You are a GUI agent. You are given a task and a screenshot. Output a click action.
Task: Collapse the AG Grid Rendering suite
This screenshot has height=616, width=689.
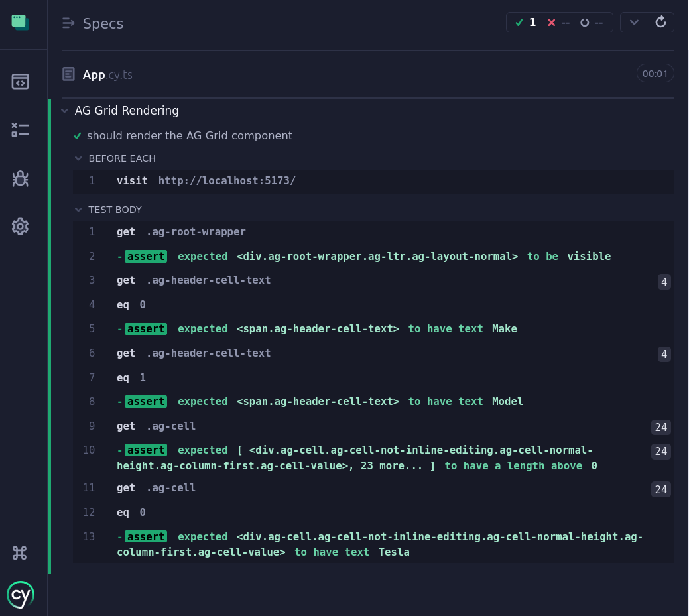coord(64,111)
